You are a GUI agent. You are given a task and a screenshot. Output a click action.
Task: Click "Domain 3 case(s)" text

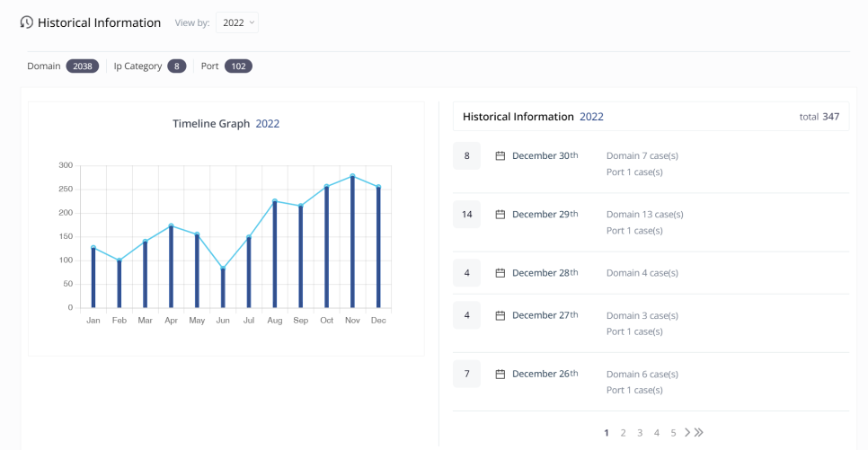642,315
